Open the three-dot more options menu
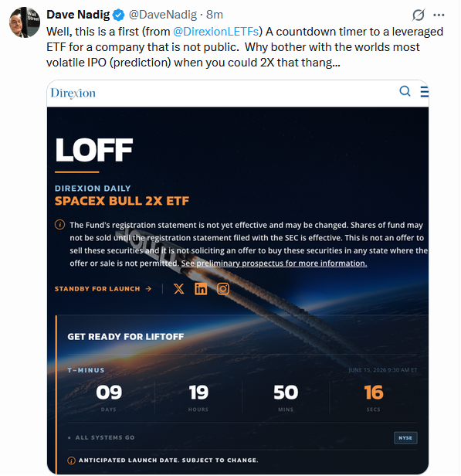This screenshot has width=461, height=476. pos(439,15)
